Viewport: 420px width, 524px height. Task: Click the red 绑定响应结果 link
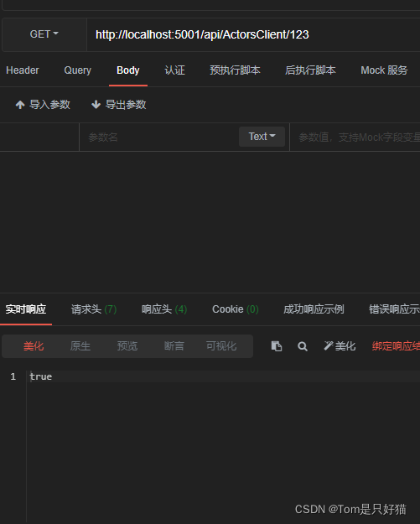coord(396,346)
